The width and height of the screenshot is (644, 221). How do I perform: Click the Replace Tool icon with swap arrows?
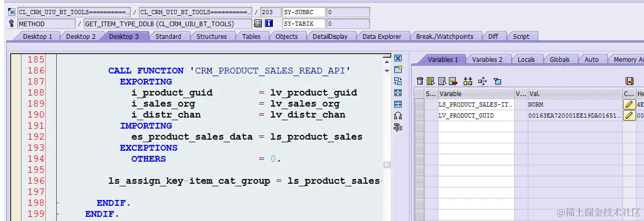[398, 81]
